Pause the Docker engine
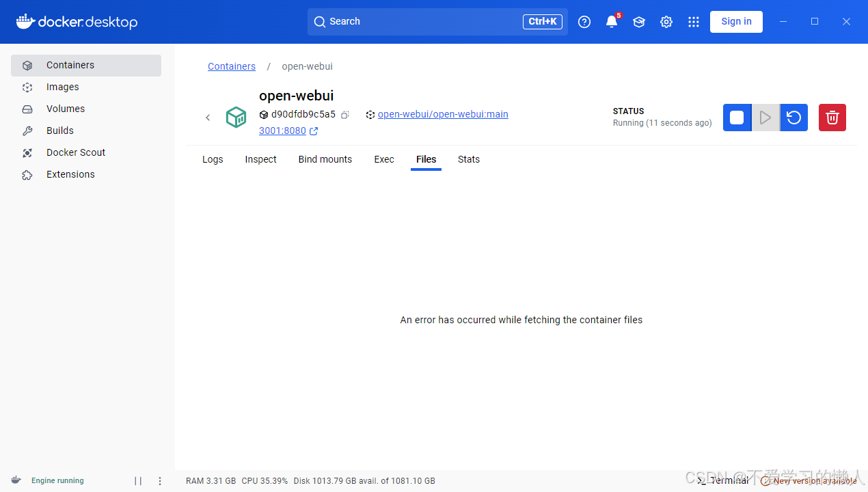This screenshot has height=492, width=868. (138, 481)
